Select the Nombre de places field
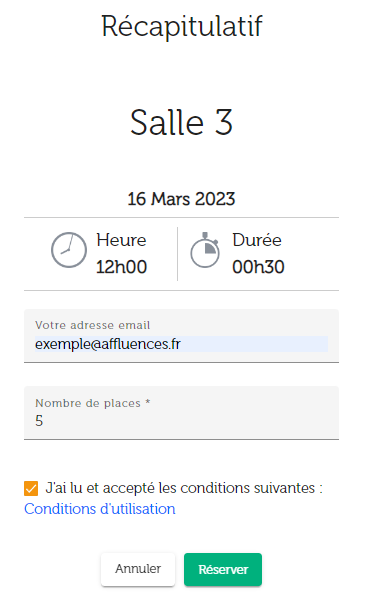378x601 pixels. 181,413
